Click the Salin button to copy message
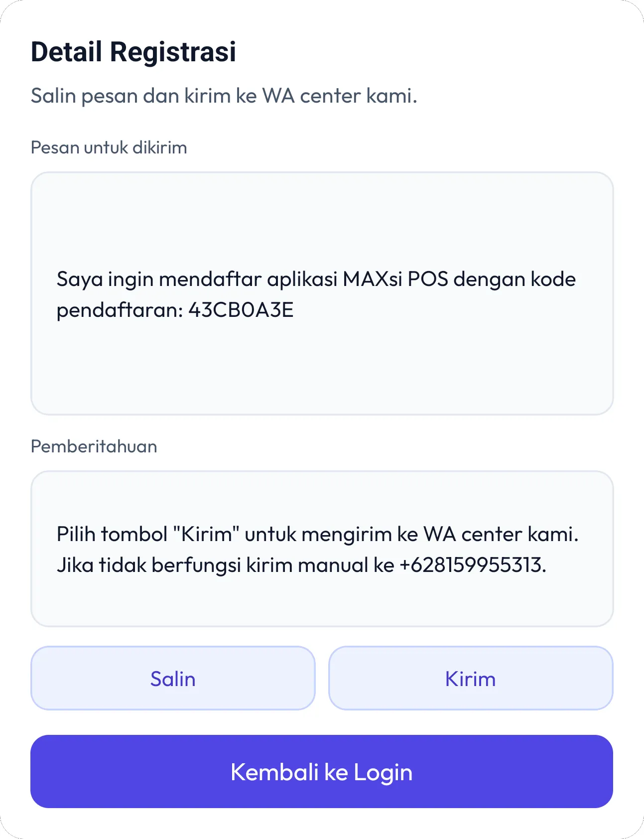Image resolution: width=644 pixels, height=839 pixels. tap(173, 678)
